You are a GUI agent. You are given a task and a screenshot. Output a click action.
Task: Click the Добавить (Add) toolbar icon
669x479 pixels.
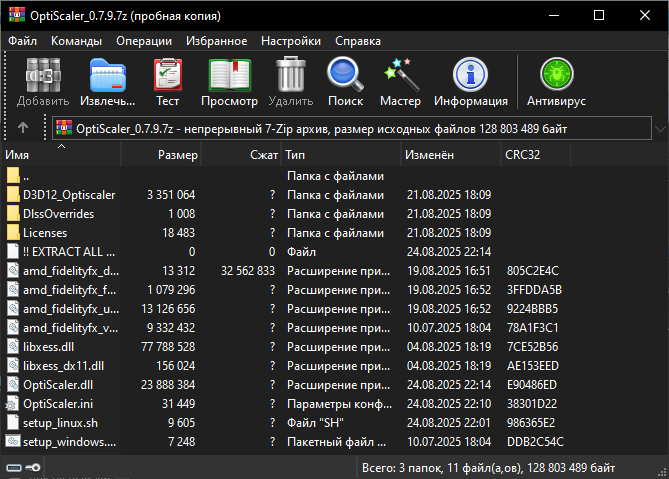[x=43, y=75]
